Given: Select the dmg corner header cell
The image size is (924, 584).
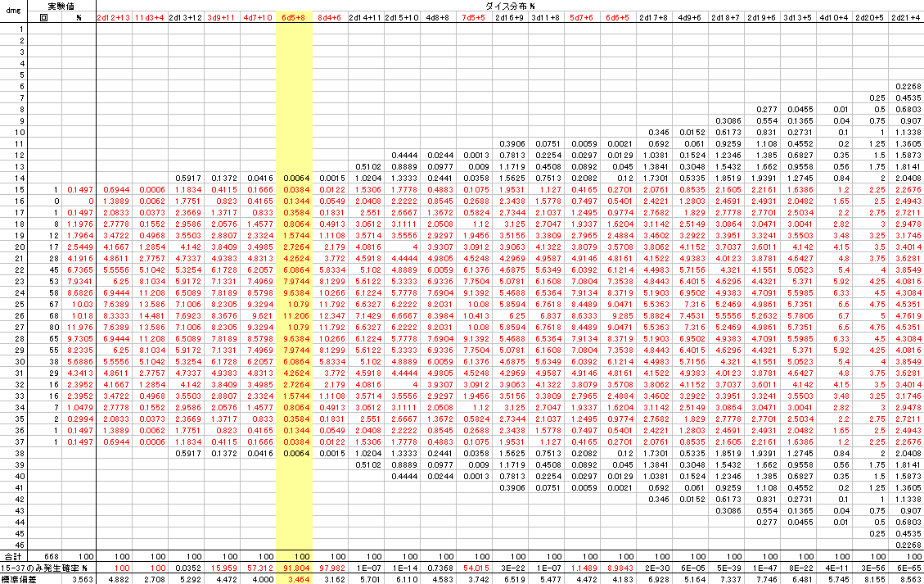Looking at the screenshot, I should pos(13,11).
